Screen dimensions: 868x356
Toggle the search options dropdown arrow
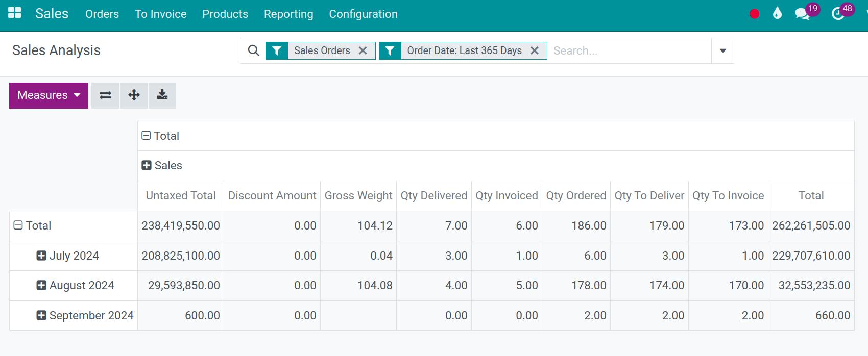coord(722,50)
